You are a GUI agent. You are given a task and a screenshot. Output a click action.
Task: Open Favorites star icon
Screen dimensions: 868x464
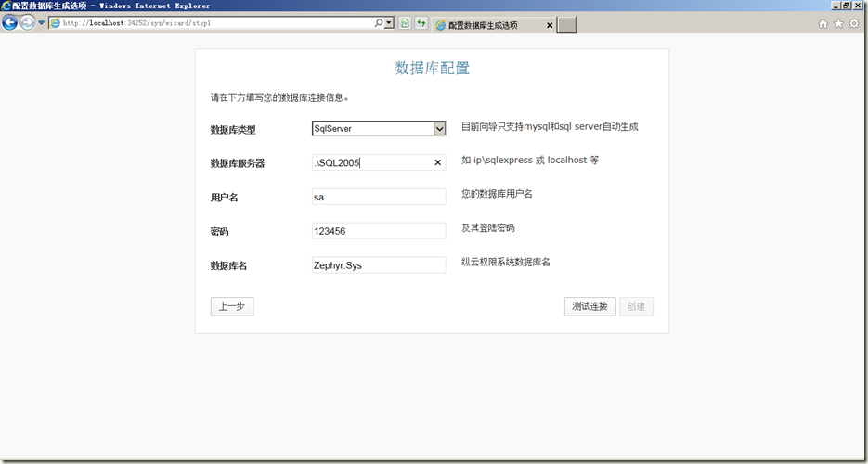(838, 24)
